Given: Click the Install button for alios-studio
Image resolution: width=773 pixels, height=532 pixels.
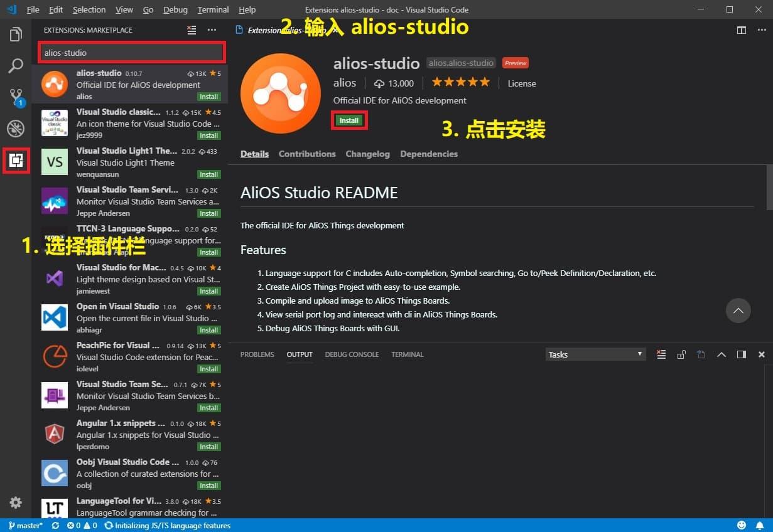Looking at the screenshot, I should click(349, 120).
